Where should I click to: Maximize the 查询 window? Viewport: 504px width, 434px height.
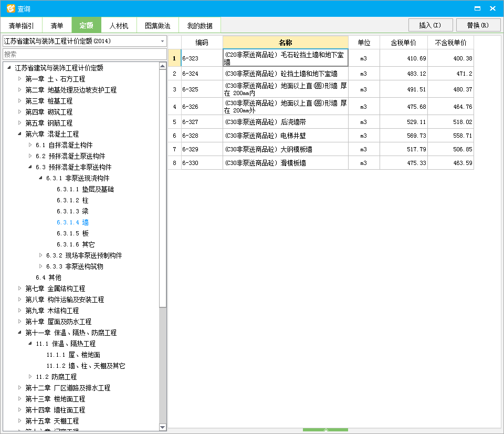click(x=477, y=9)
